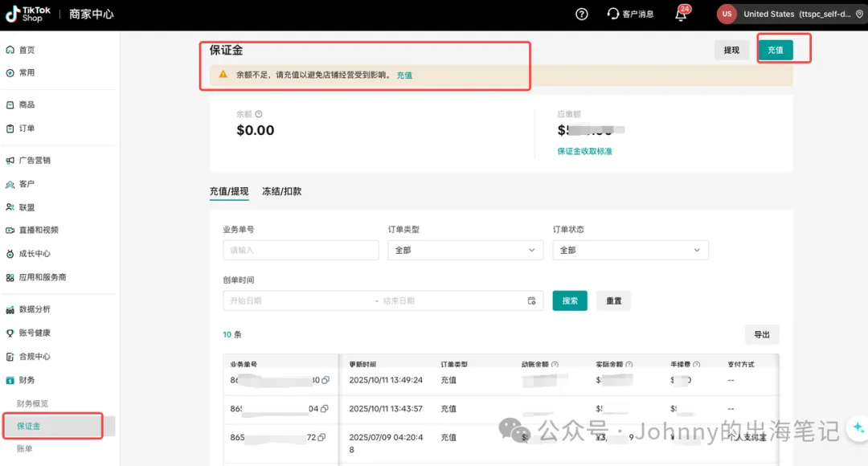Open the order type dropdown
The image size is (868, 466).
pyautogui.click(x=465, y=250)
